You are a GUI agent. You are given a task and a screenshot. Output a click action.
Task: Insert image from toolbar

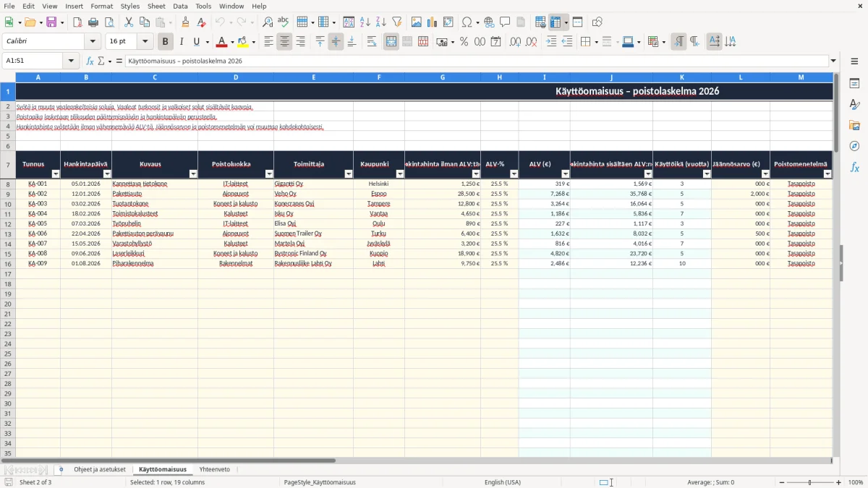417,22
